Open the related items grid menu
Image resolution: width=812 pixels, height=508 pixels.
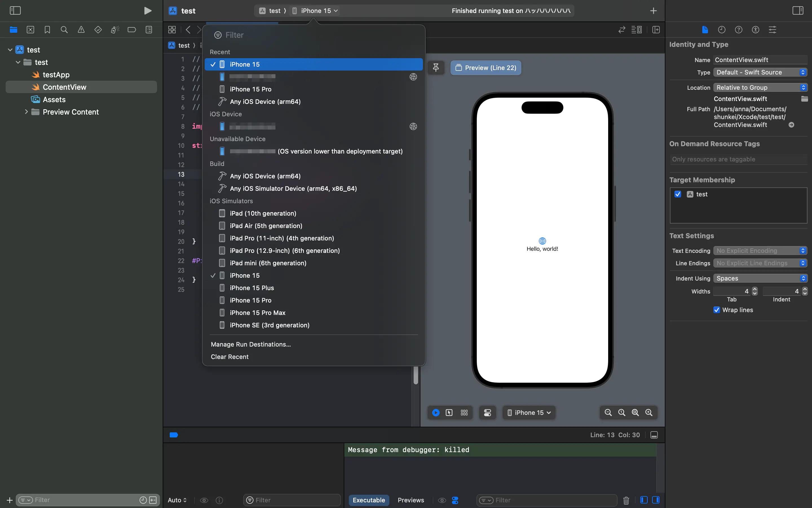(172, 30)
